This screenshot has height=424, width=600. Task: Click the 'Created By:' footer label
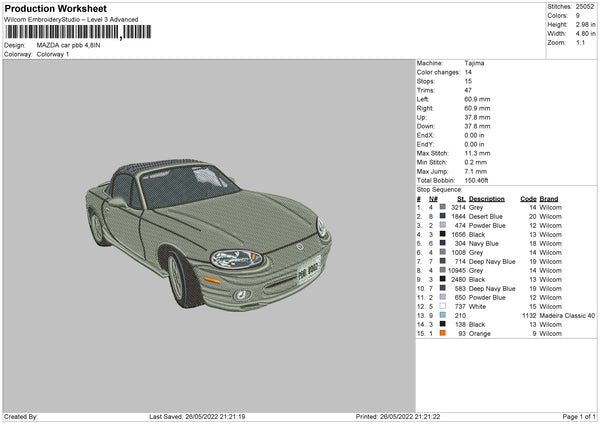(21, 416)
